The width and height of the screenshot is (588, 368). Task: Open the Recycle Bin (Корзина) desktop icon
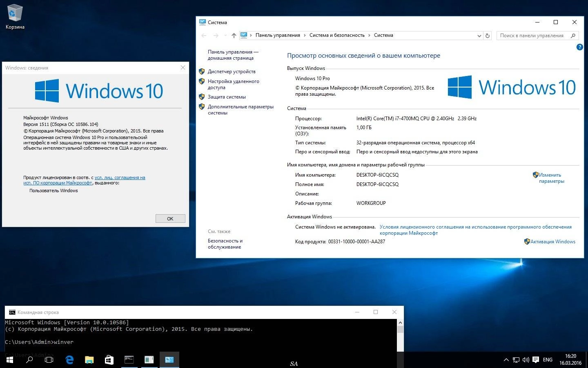pos(15,17)
